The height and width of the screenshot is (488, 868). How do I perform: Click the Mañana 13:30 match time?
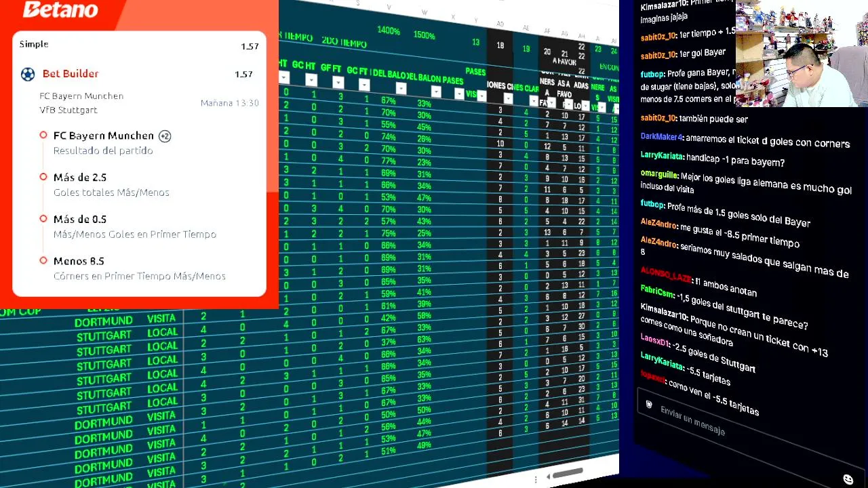click(229, 103)
